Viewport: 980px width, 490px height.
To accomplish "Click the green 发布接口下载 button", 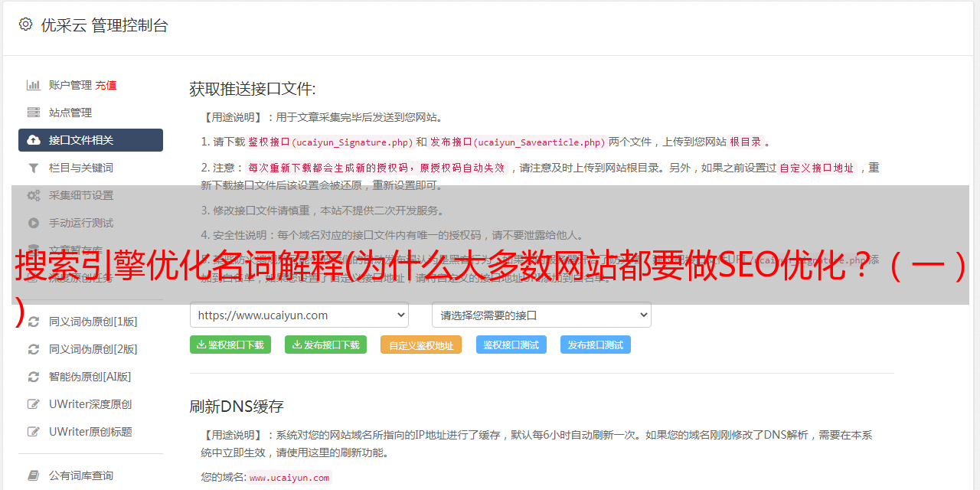I will 325,345.
